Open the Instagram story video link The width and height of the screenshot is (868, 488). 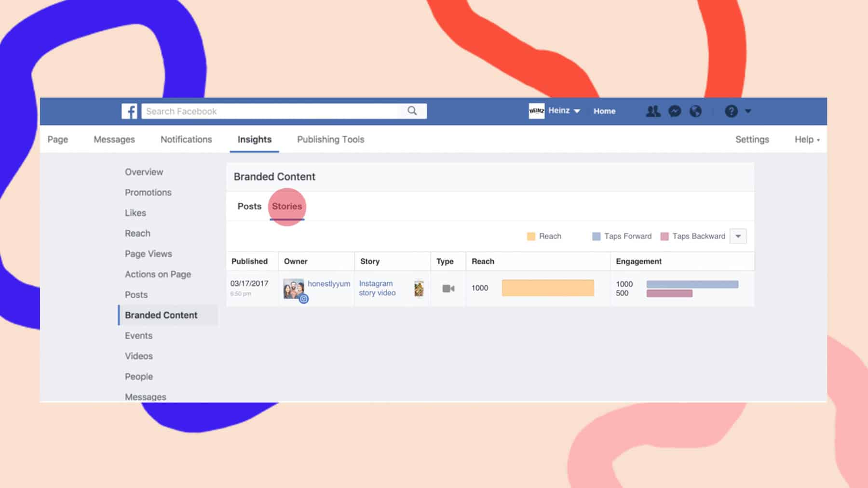click(x=377, y=288)
